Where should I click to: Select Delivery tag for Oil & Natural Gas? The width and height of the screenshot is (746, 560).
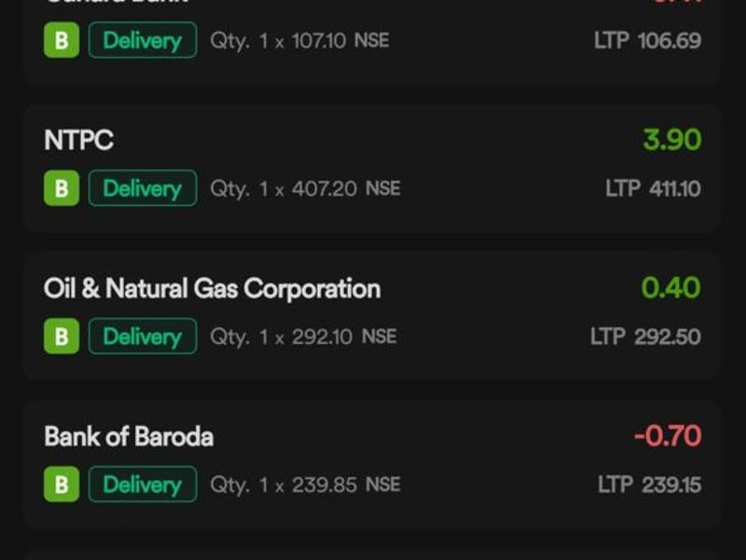143,336
